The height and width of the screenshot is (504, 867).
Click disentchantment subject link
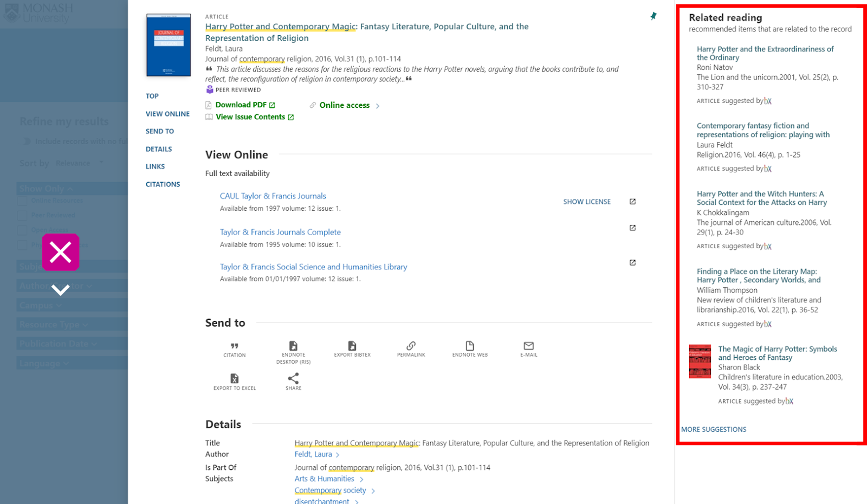pyautogui.click(x=322, y=501)
